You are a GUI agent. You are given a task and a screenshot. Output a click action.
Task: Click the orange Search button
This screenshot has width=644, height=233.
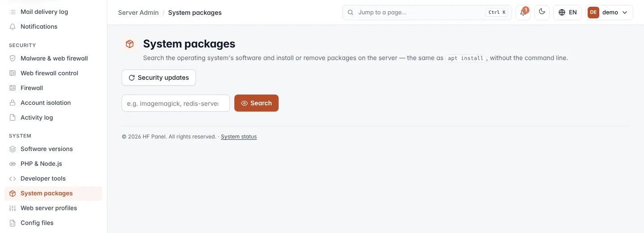point(256,103)
